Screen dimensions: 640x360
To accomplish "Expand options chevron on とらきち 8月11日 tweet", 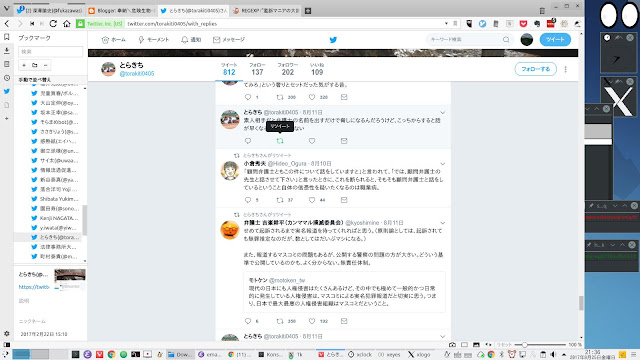I will (x=442, y=112).
